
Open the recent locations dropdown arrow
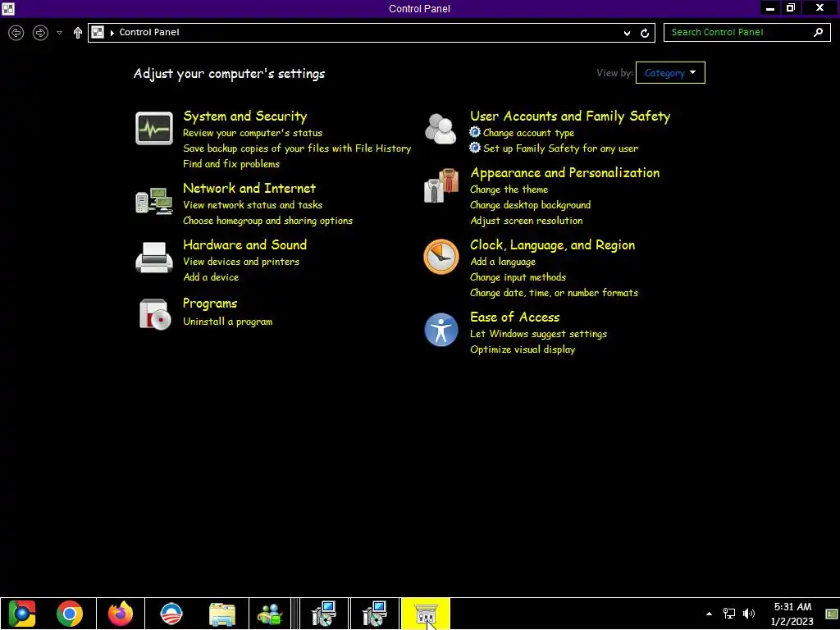coord(59,33)
